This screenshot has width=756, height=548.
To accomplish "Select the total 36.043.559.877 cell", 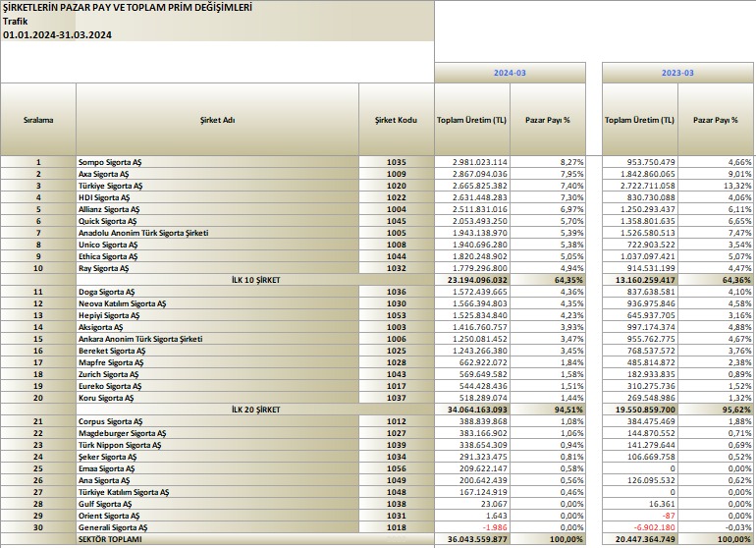I will click(x=472, y=539).
